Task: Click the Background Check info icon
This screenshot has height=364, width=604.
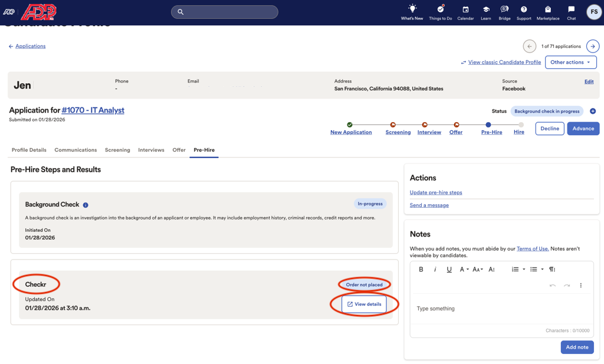Action: 86,205
